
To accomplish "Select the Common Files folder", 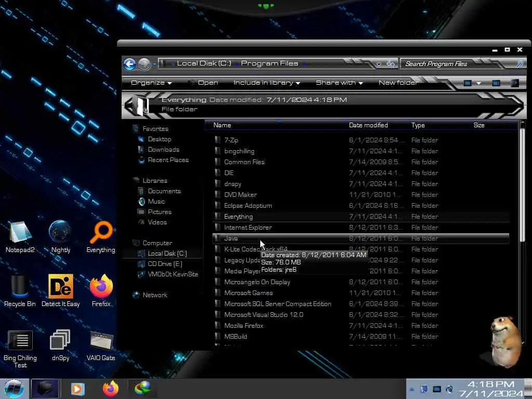I will tap(244, 162).
